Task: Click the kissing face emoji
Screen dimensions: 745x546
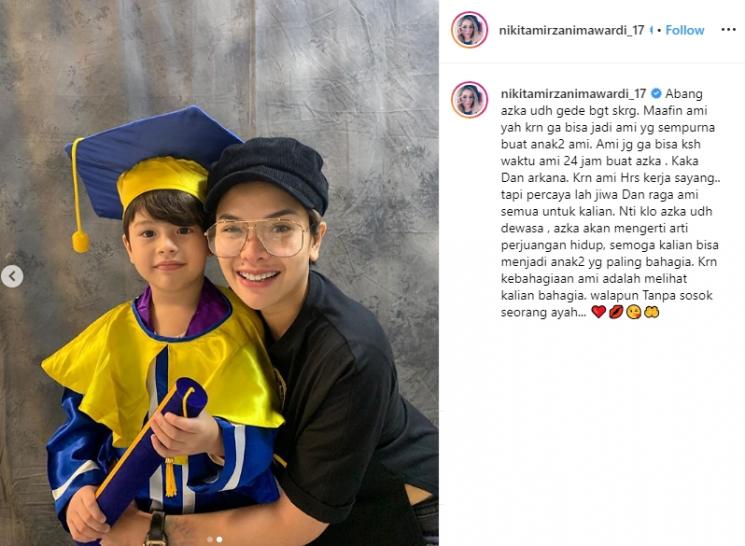Action: [x=633, y=312]
